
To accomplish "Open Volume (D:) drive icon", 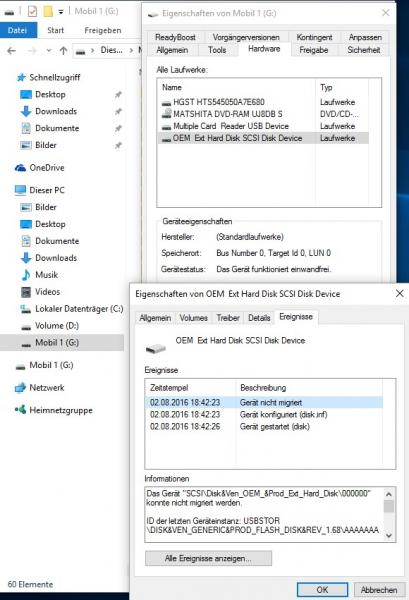I will pos(26,326).
